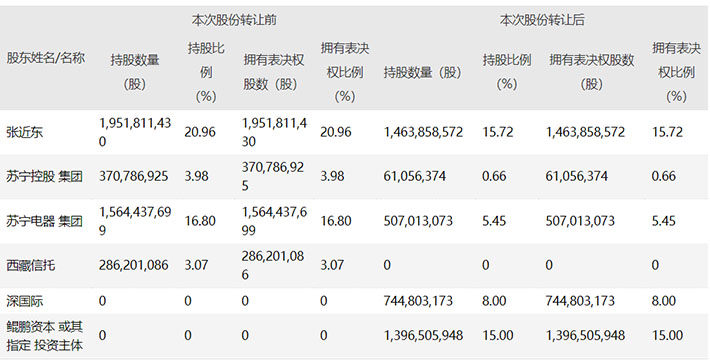Select the 苏宁控股 集团 row label
Screen dimensions: 710x362
[x=44, y=176]
